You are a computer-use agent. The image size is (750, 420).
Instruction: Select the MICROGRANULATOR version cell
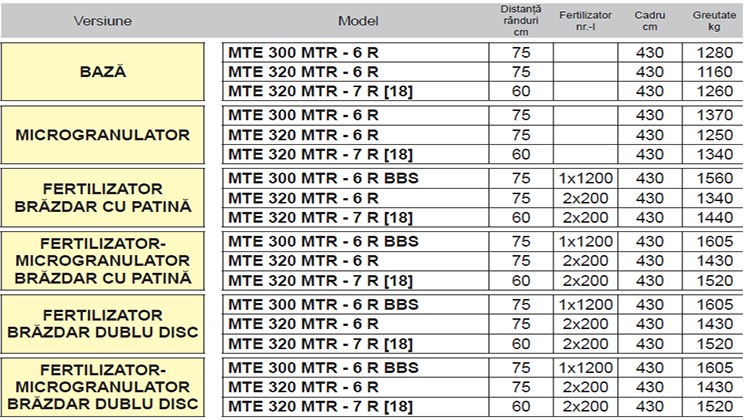[108, 135]
